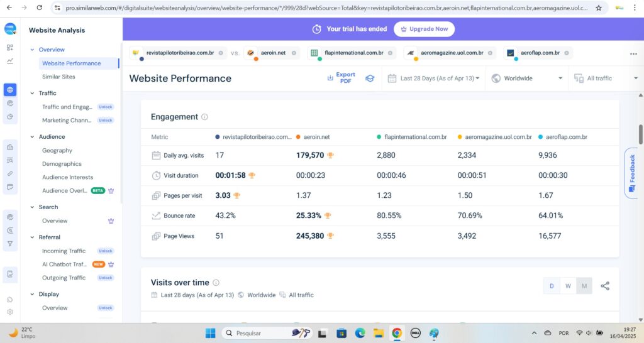This screenshot has height=343, width=644.
Task: Click the globe icon in left sidebar
Action: (x=10, y=89)
